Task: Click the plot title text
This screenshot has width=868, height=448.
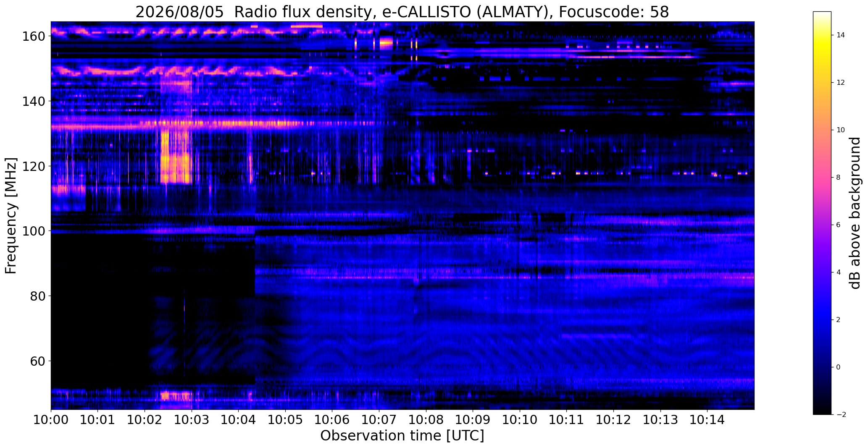Action: point(402,12)
